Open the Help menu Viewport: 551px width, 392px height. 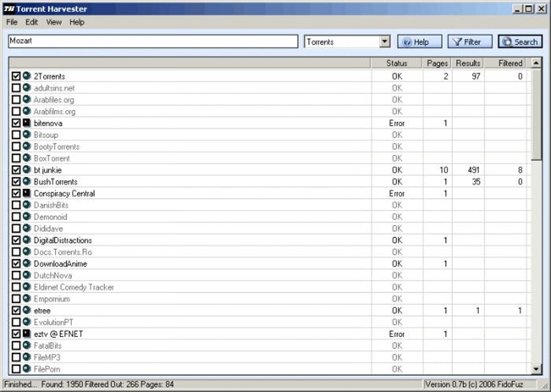[x=77, y=22]
